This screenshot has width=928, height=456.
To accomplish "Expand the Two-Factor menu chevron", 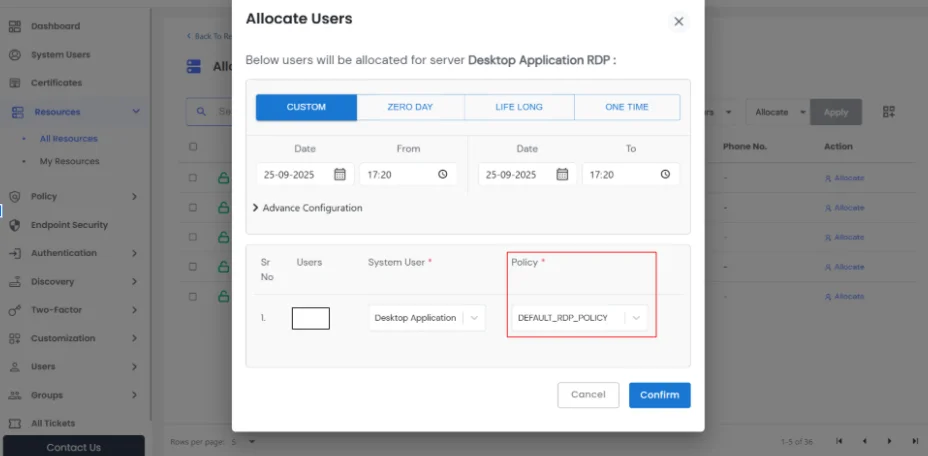I will [x=134, y=310].
